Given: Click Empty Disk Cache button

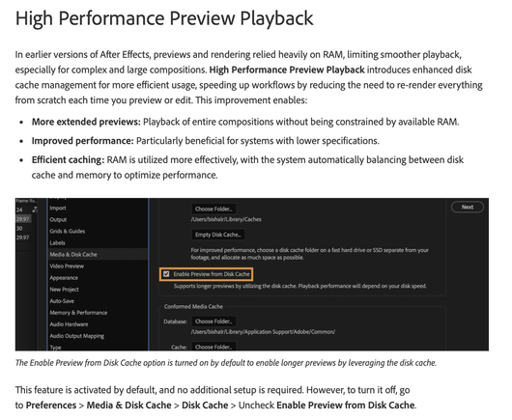Looking at the screenshot, I should tap(217, 235).
